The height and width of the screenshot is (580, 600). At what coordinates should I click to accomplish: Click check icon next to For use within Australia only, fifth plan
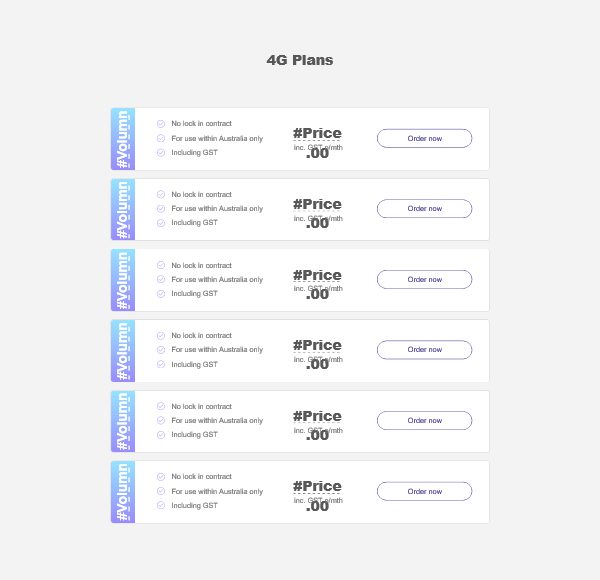(161, 420)
